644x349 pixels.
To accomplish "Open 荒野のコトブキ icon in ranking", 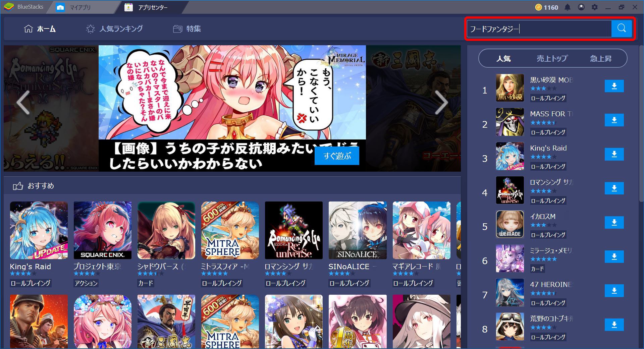I will coord(510,327).
